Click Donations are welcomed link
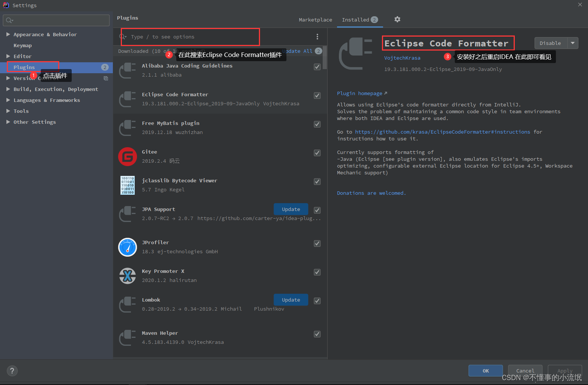This screenshot has height=385, width=588. click(371, 193)
